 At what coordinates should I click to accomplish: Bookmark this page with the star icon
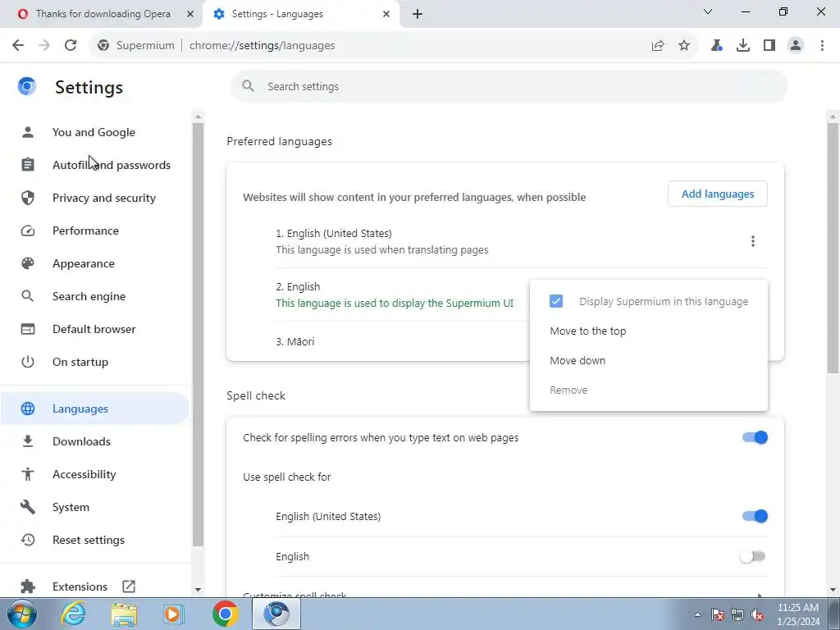coord(684,46)
